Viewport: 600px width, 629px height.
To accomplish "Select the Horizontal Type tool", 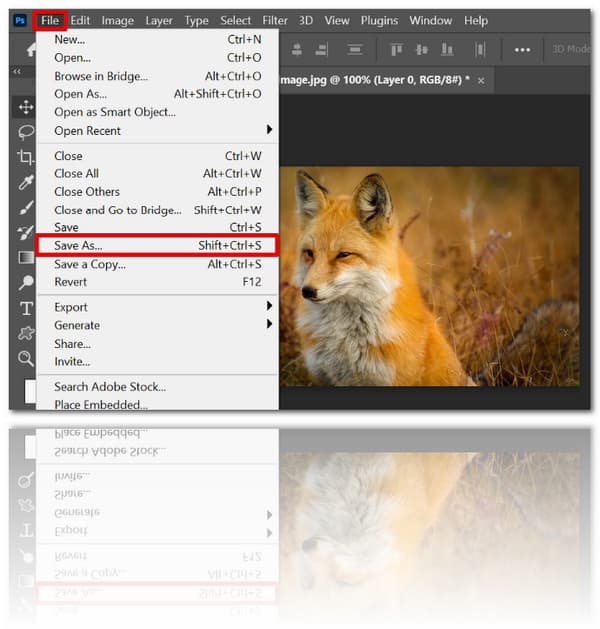I will click(x=26, y=307).
